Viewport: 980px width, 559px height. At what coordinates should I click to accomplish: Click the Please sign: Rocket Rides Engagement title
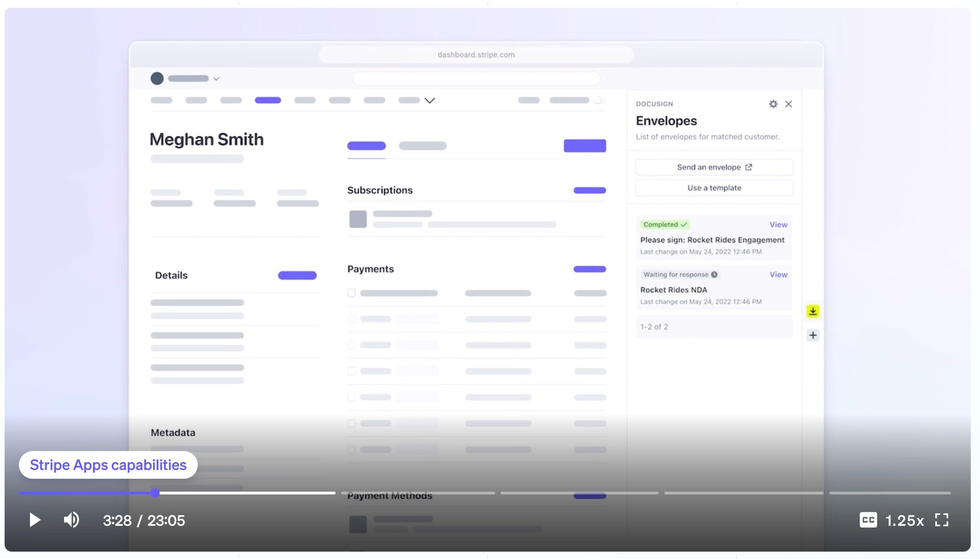(712, 240)
